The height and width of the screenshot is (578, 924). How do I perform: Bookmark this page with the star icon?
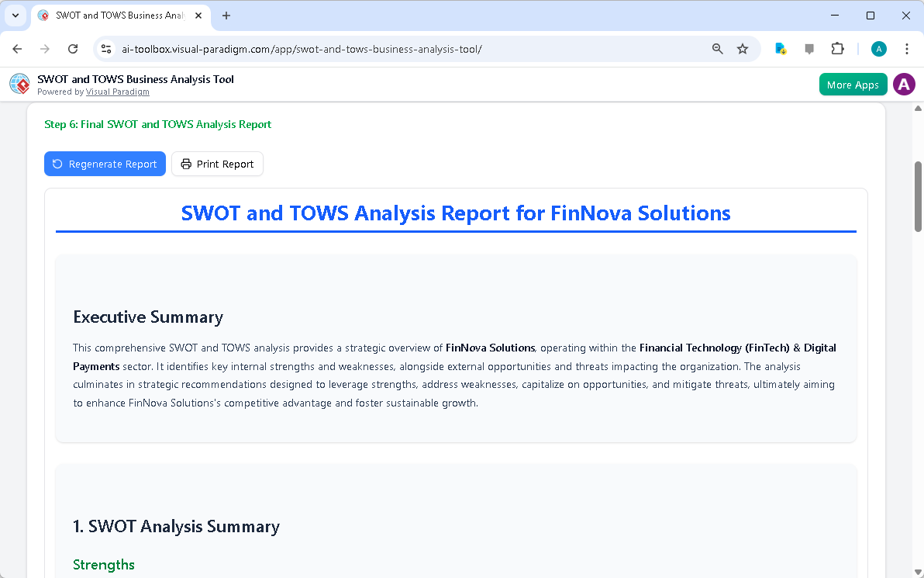pos(743,48)
